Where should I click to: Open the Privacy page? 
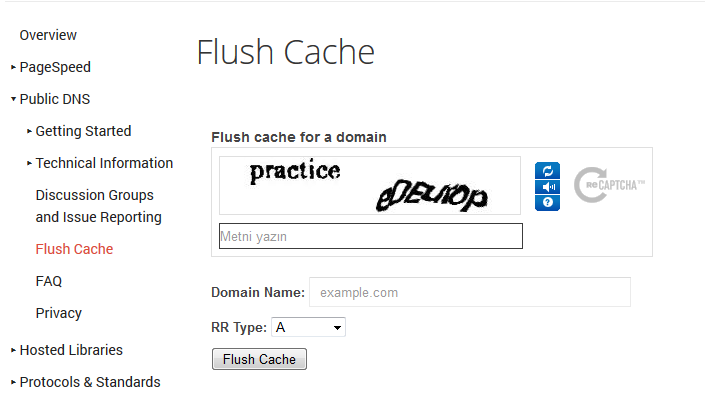pos(58,313)
